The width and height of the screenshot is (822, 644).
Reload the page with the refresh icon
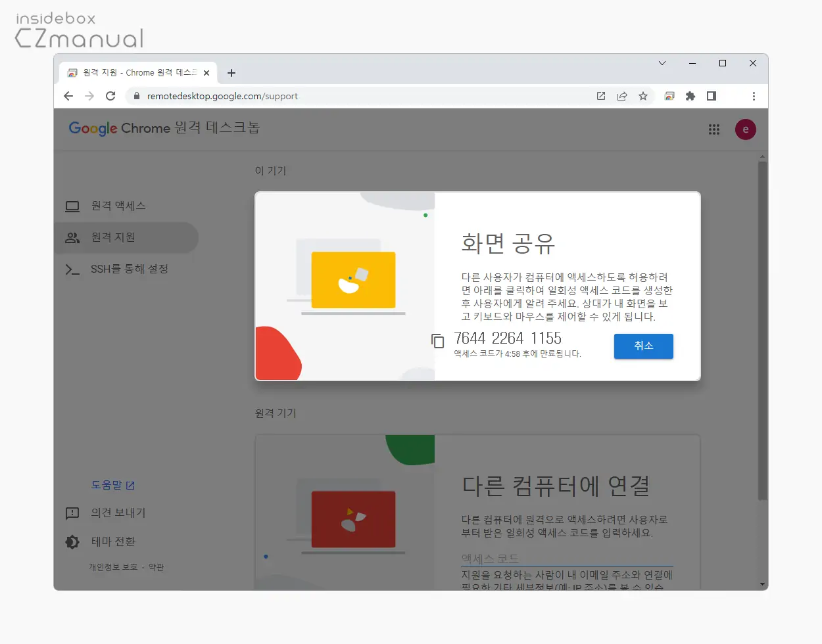tap(110, 96)
